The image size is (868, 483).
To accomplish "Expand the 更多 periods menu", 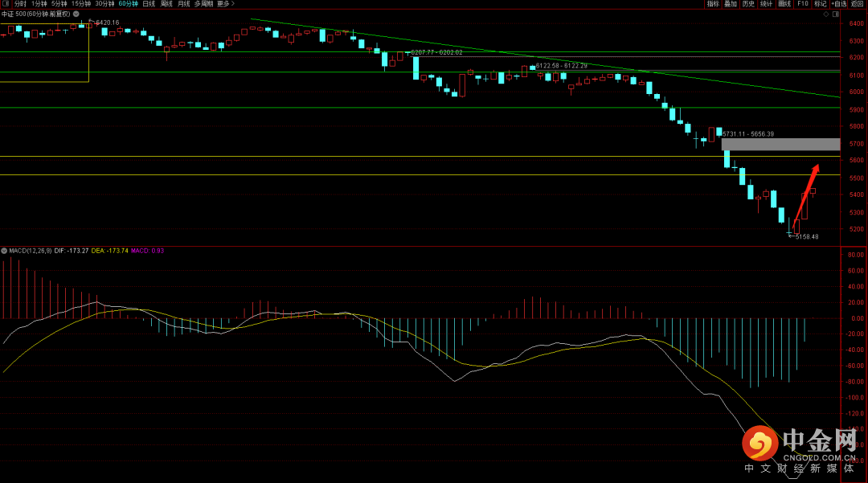I will [226, 4].
